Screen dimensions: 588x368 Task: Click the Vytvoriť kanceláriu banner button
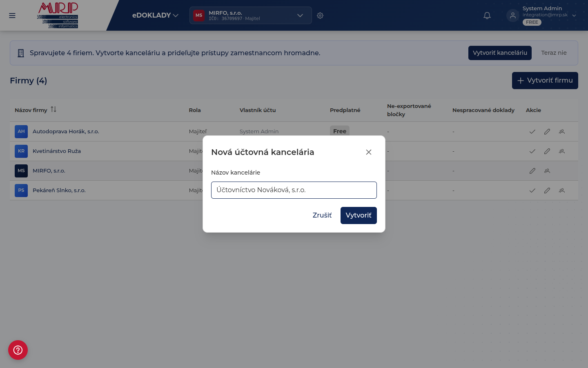coord(500,53)
